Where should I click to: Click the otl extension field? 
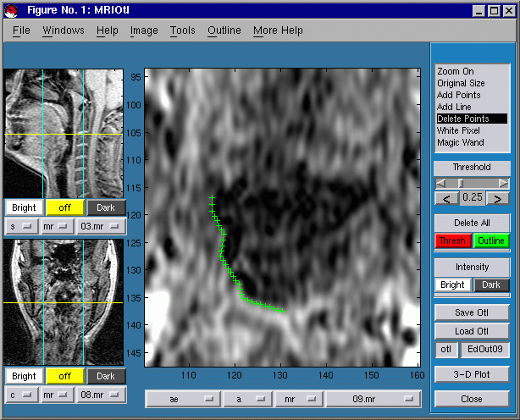point(446,350)
